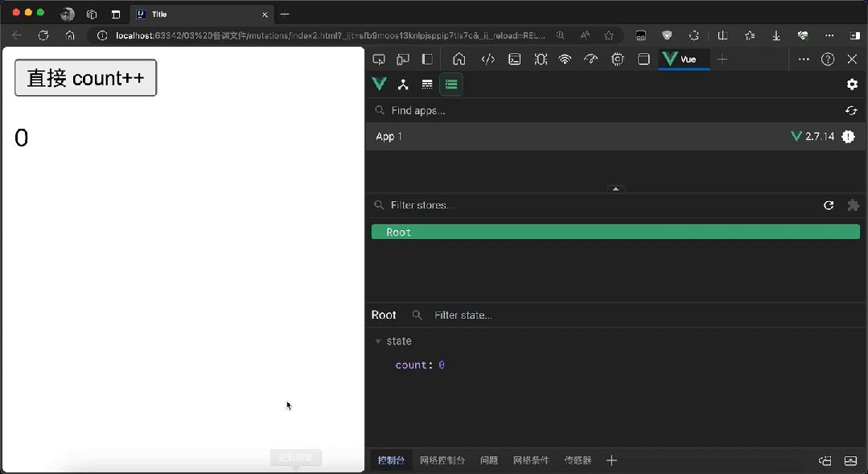Image resolution: width=868 pixels, height=474 pixels.
Task: Open the 问题 drawer tab
Action: [x=489, y=460]
